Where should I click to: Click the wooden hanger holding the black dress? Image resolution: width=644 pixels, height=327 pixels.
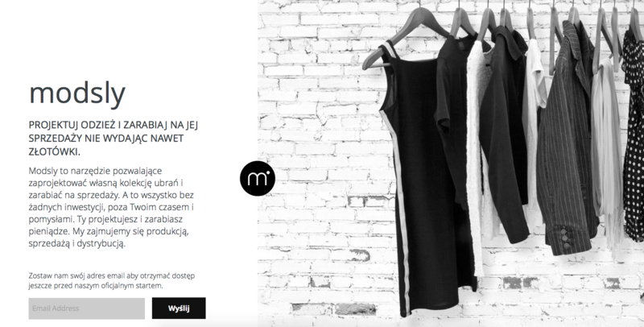[x=405, y=39]
